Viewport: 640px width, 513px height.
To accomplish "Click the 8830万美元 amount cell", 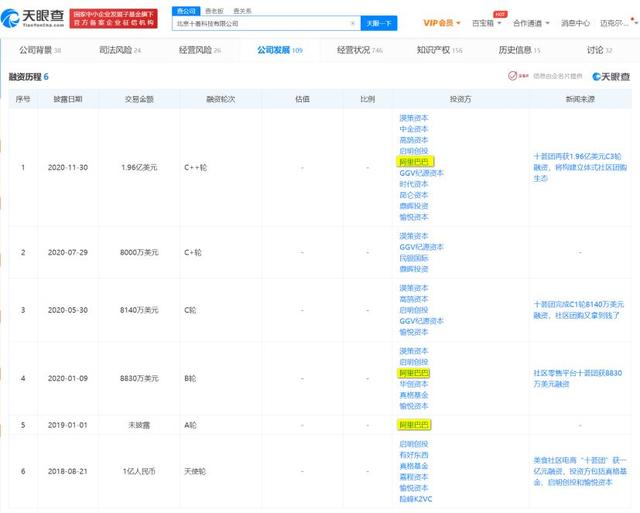I will click(x=139, y=378).
